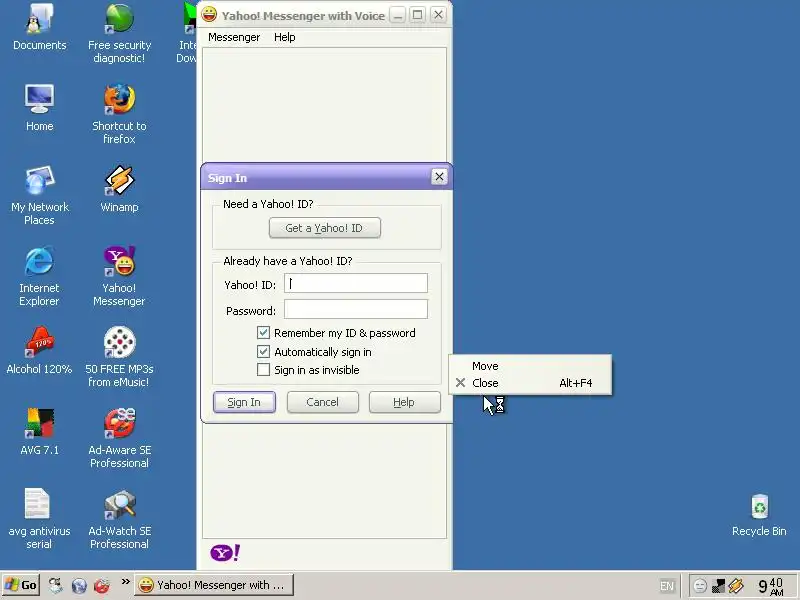Image resolution: width=800 pixels, height=600 pixels.
Task: Choose Close from the context menu
Action: pos(530,383)
